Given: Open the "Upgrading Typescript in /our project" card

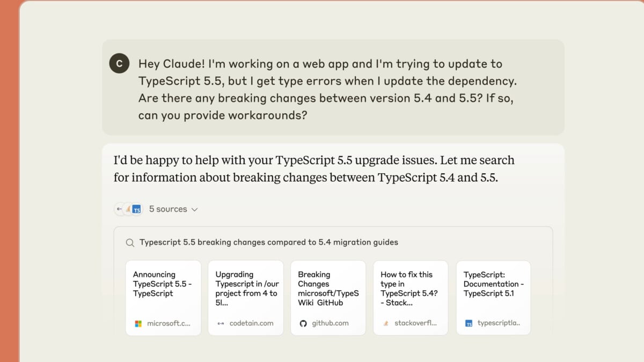Looking at the screenshot, I should pos(246,298).
